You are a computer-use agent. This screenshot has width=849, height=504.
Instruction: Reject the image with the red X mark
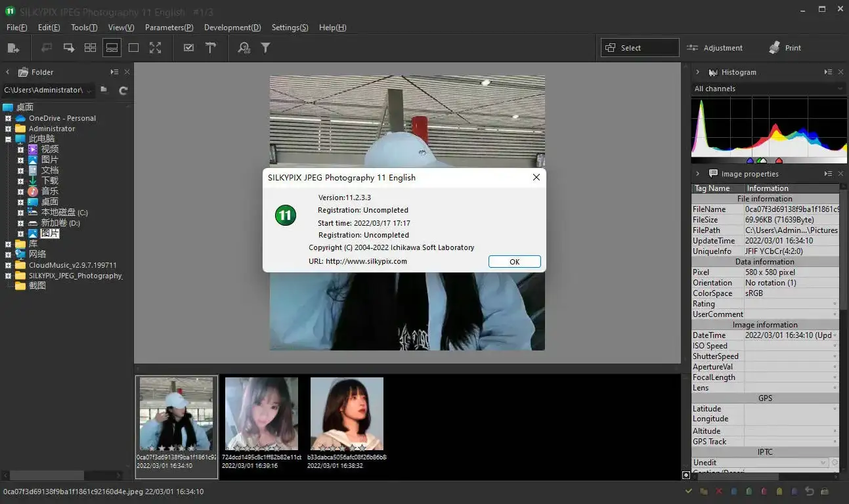[718, 491]
